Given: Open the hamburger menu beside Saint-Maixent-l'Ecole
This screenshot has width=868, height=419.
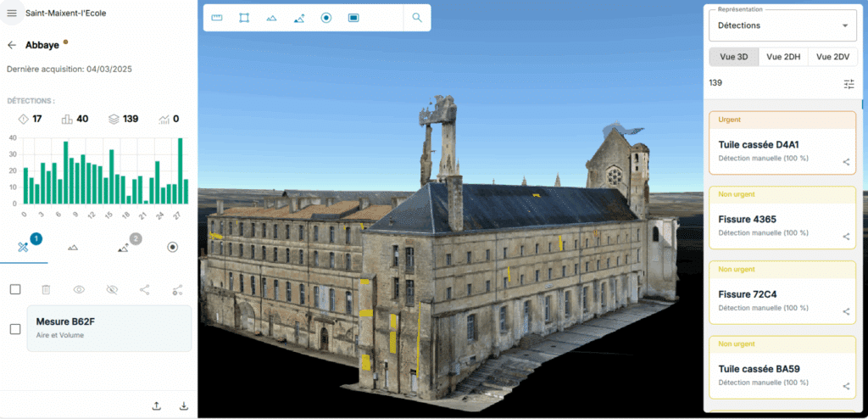Looking at the screenshot, I should (x=12, y=13).
